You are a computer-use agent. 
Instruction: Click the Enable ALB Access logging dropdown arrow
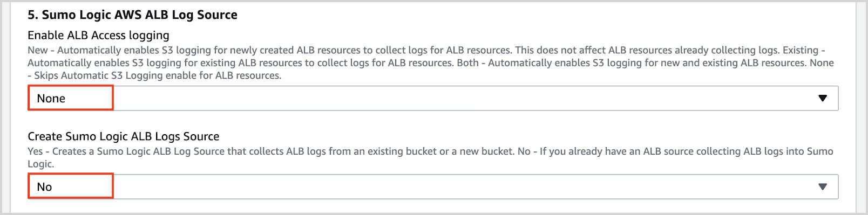[x=823, y=98]
